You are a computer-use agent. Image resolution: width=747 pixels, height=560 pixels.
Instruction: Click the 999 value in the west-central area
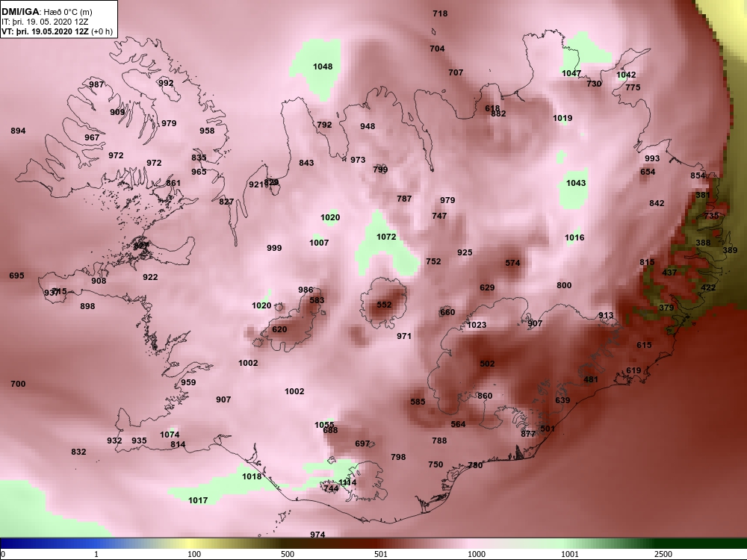pos(274,248)
